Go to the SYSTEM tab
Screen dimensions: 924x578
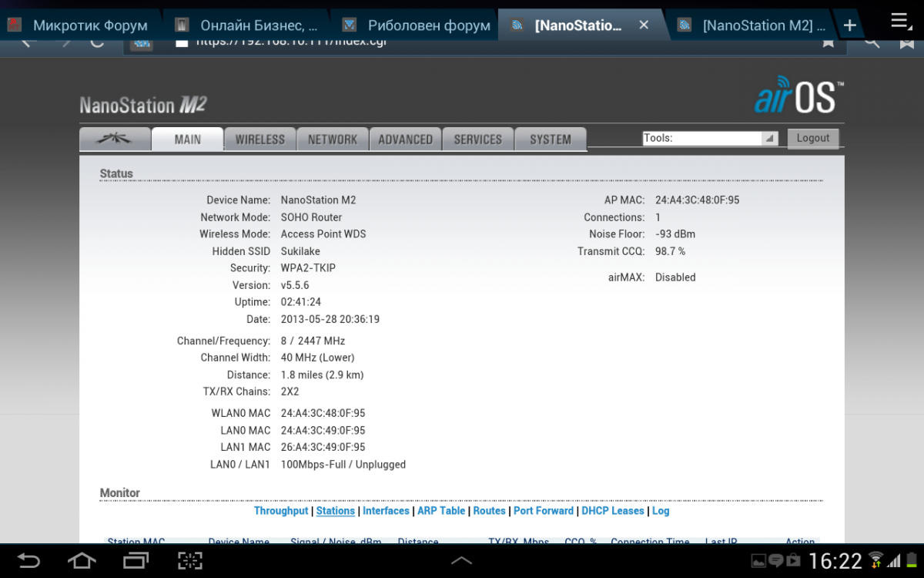550,139
